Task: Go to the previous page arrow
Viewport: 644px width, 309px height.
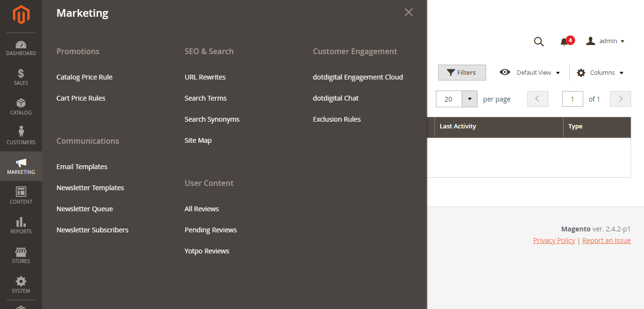Action: click(x=537, y=99)
